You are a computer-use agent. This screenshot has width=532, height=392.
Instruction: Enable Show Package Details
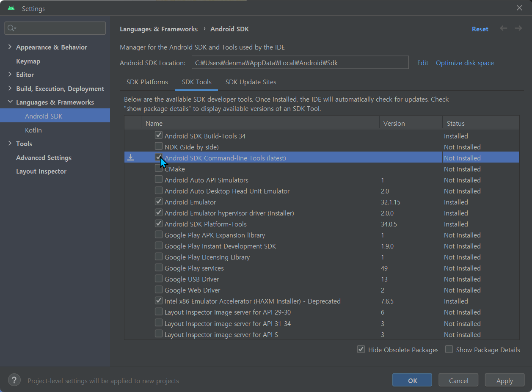click(x=449, y=349)
